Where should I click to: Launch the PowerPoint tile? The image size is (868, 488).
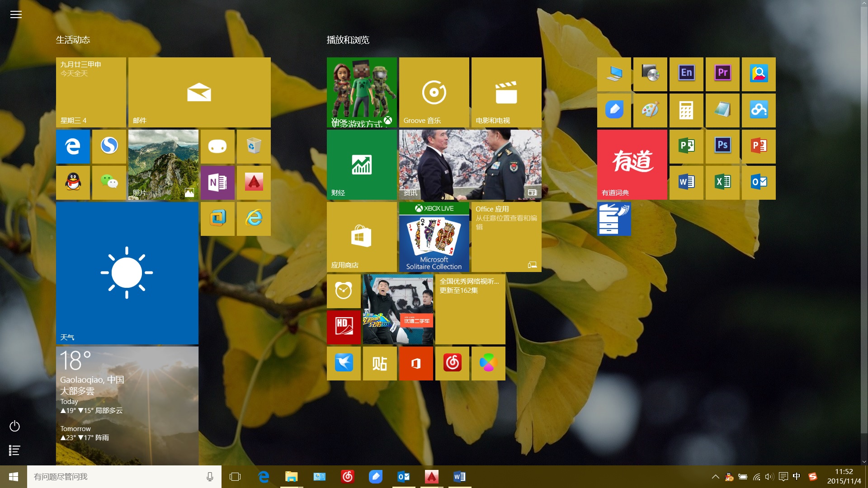click(x=759, y=146)
